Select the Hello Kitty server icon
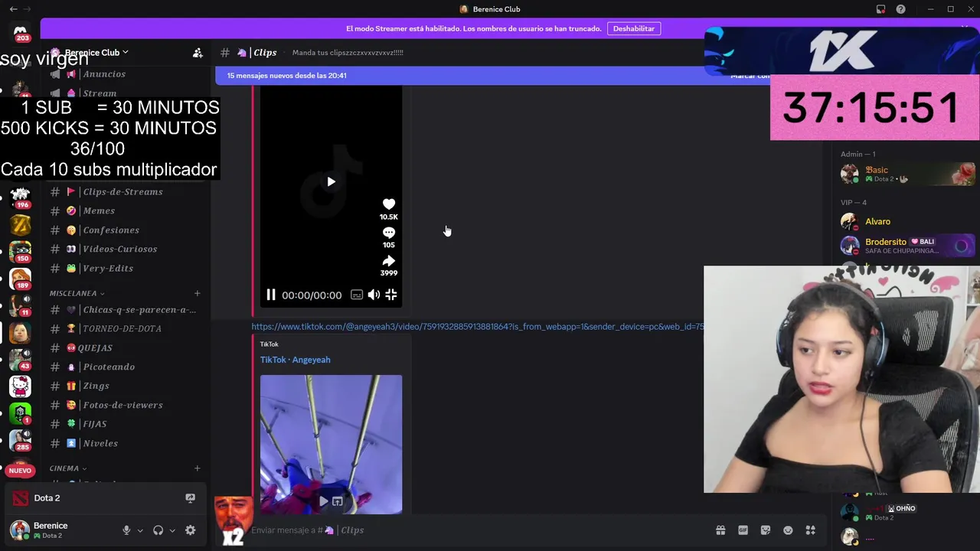The image size is (980, 551). pyautogui.click(x=20, y=386)
